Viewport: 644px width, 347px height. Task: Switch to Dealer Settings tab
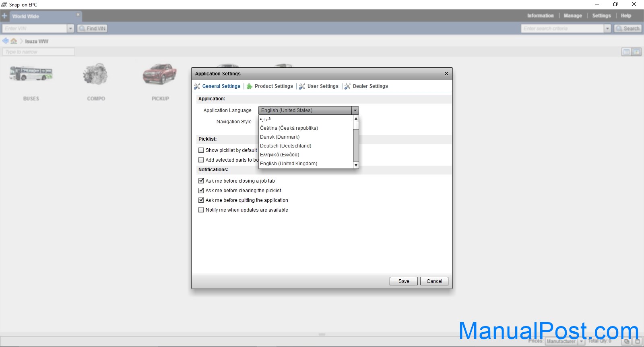[x=370, y=86]
